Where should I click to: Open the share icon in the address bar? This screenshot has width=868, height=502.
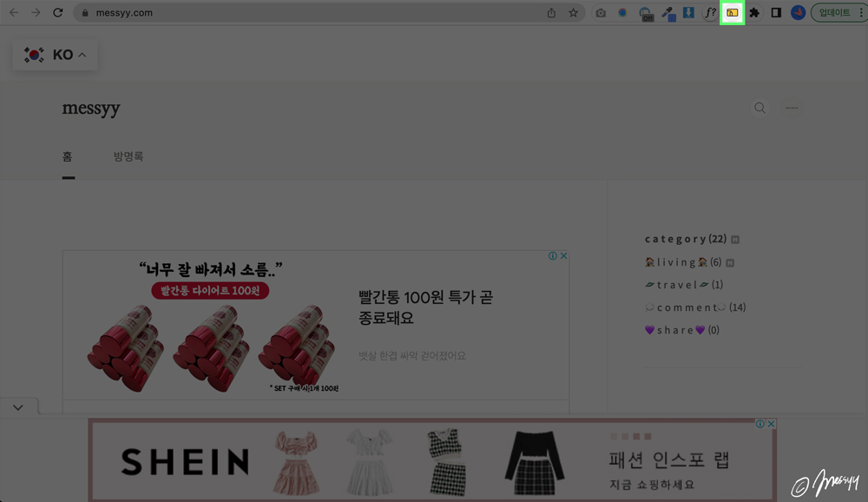551,12
